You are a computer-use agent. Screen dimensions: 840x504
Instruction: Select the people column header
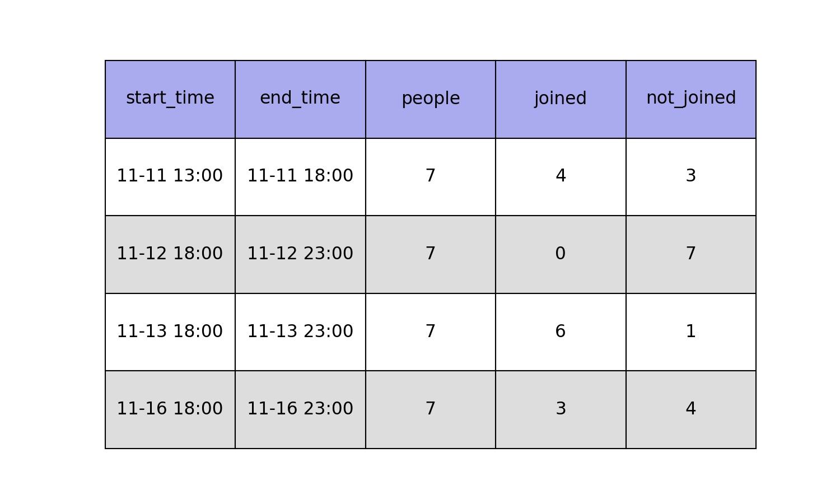(x=431, y=99)
